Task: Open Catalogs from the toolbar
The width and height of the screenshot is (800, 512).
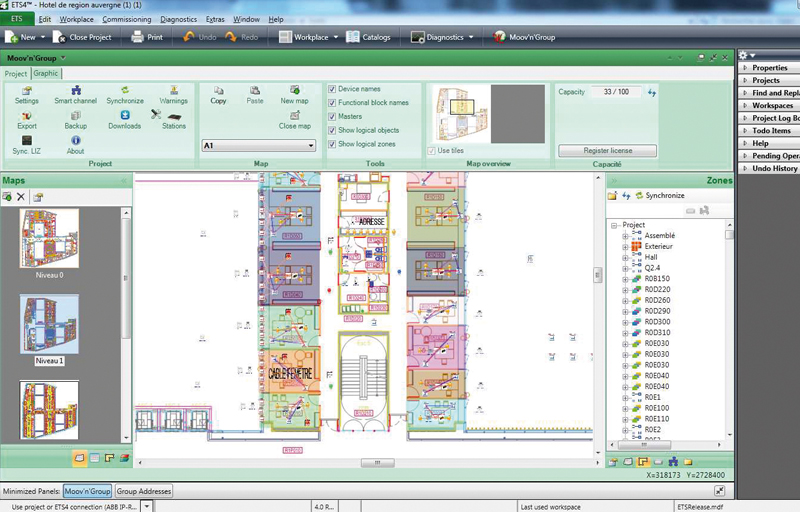Action: pyautogui.click(x=368, y=37)
